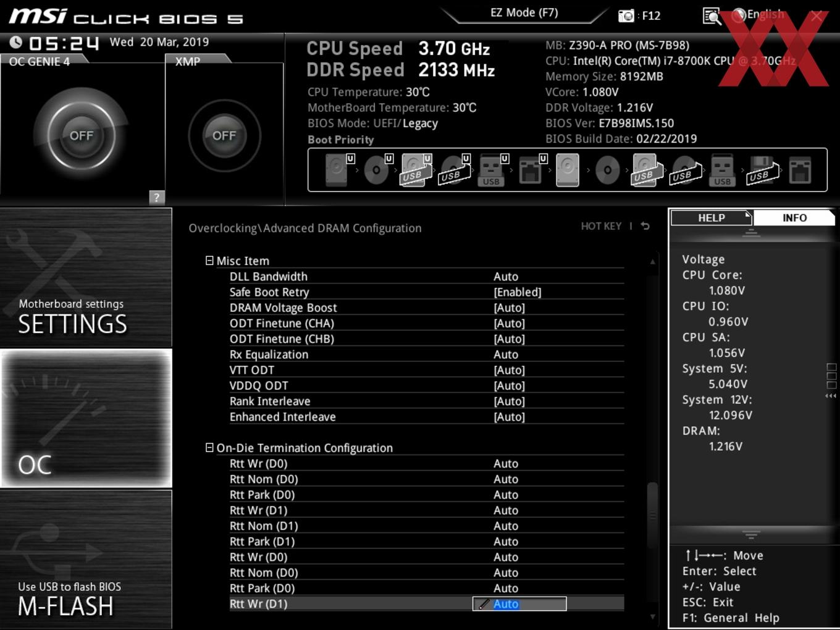Open the M-FLASH section
The height and width of the screenshot is (630, 840).
click(86, 559)
